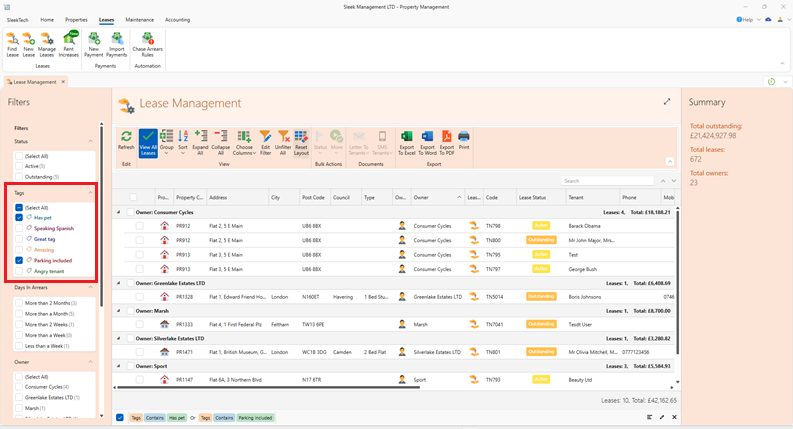Open Edit Filter tool
This screenshot has width=793, height=429.
coord(266,143)
